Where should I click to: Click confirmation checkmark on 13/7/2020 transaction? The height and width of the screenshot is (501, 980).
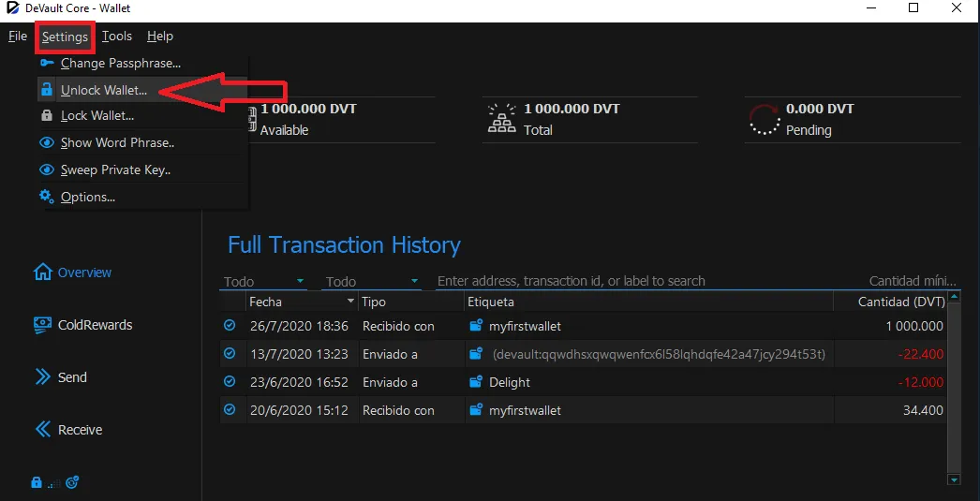(230, 354)
